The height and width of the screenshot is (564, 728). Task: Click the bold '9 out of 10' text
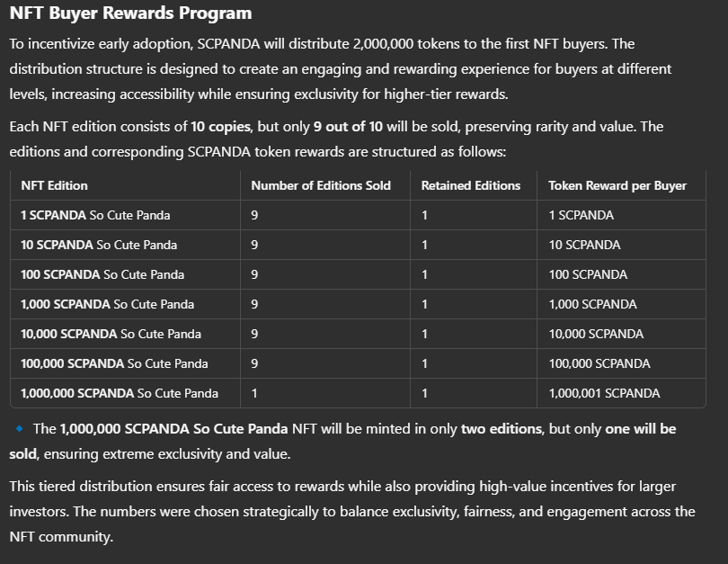[348, 127]
